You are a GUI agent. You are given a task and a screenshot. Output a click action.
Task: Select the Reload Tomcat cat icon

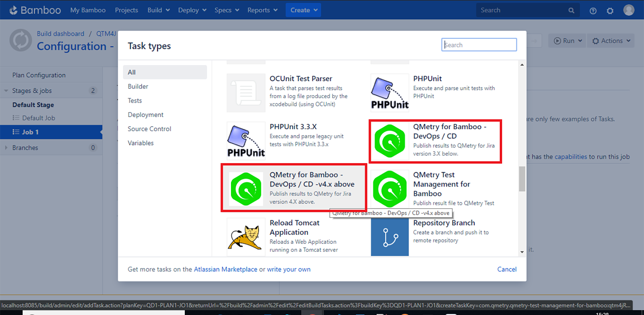pos(246,237)
